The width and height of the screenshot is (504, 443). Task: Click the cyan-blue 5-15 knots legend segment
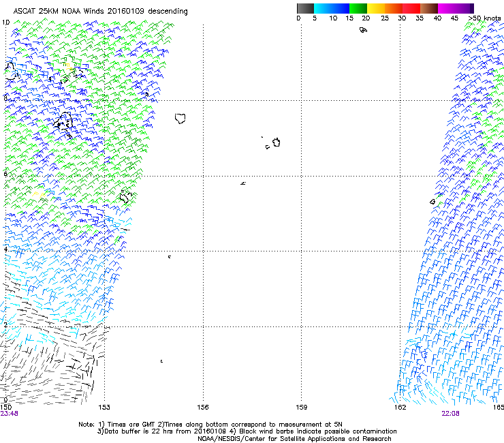(x=332, y=8)
